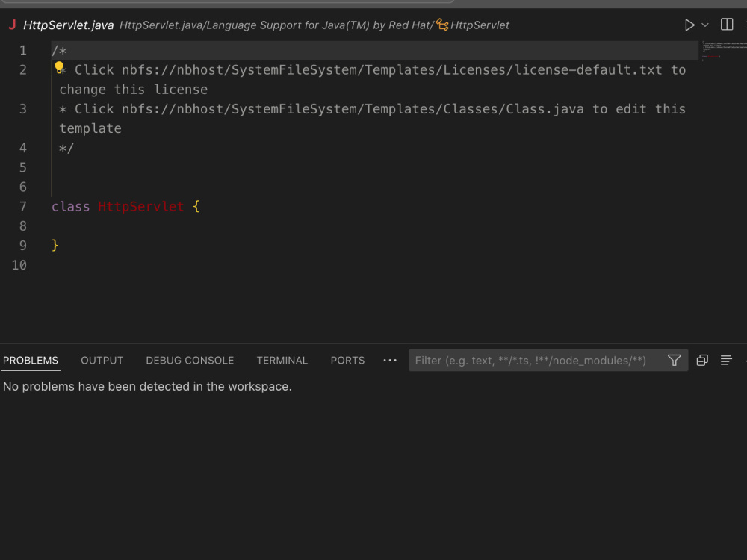The image size is (747, 560).
Task: Open the filter options funnel icon
Action: [x=674, y=361]
